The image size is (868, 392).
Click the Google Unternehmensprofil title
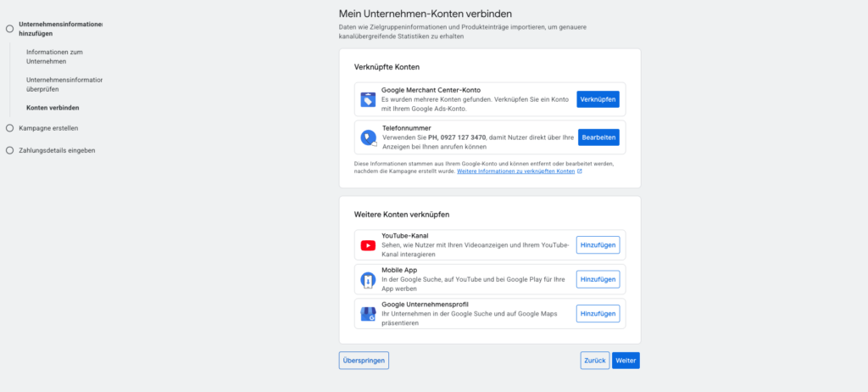pyautogui.click(x=426, y=305)
